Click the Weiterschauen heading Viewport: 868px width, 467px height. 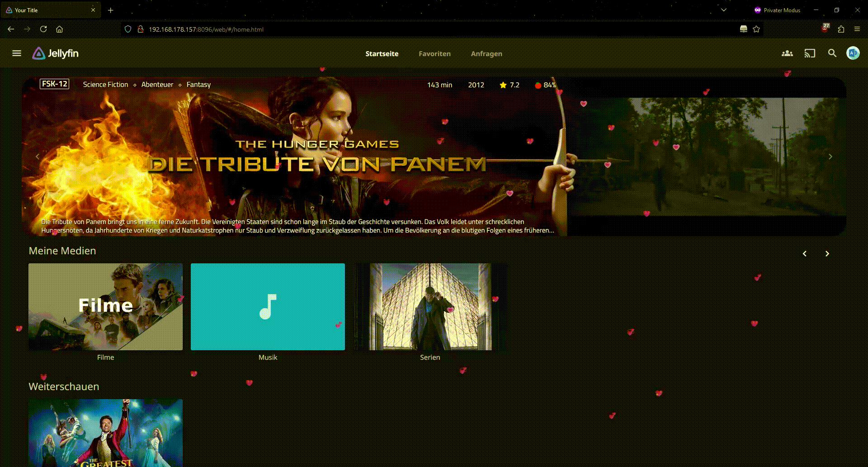point(64,386)
